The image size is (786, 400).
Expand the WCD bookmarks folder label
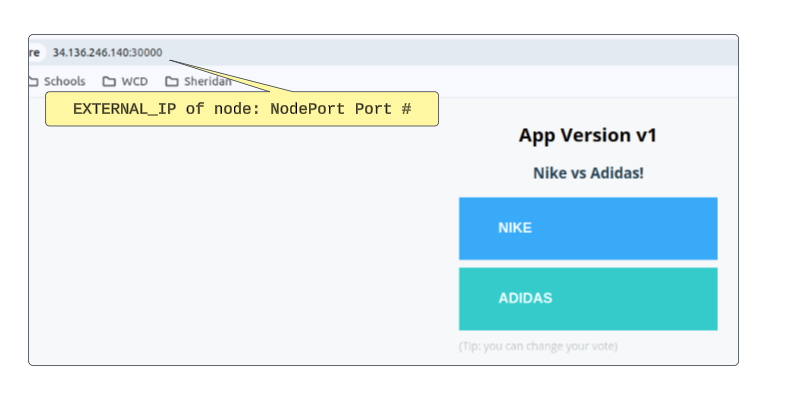[x=134, y=82]
